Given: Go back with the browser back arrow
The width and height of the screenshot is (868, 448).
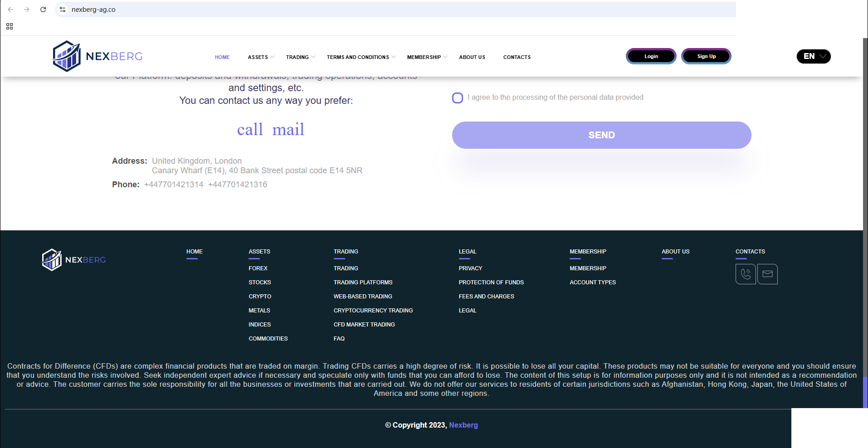Looking at the screenshot, I should (x=10, y=10).
